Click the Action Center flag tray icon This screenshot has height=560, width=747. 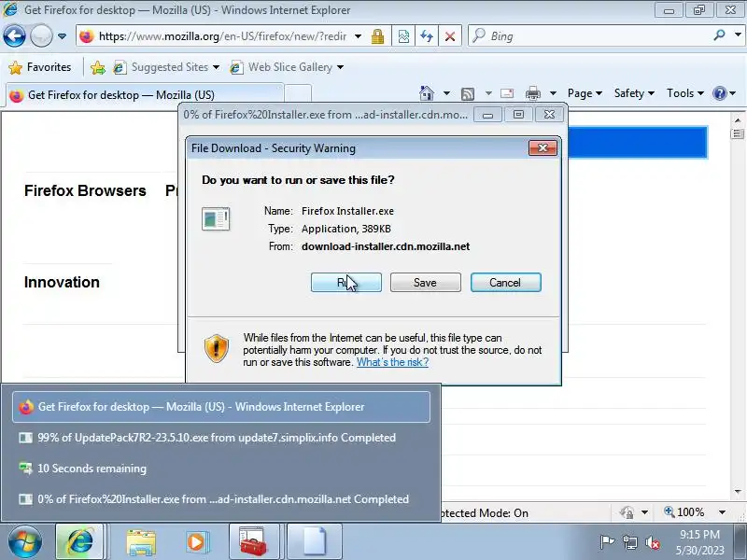[x=606, y=542]
